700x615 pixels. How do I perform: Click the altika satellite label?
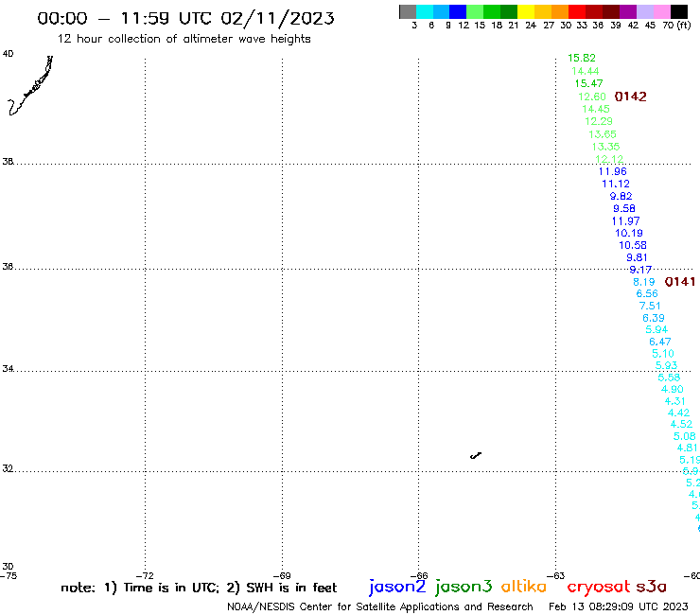[x=524, y=587]
